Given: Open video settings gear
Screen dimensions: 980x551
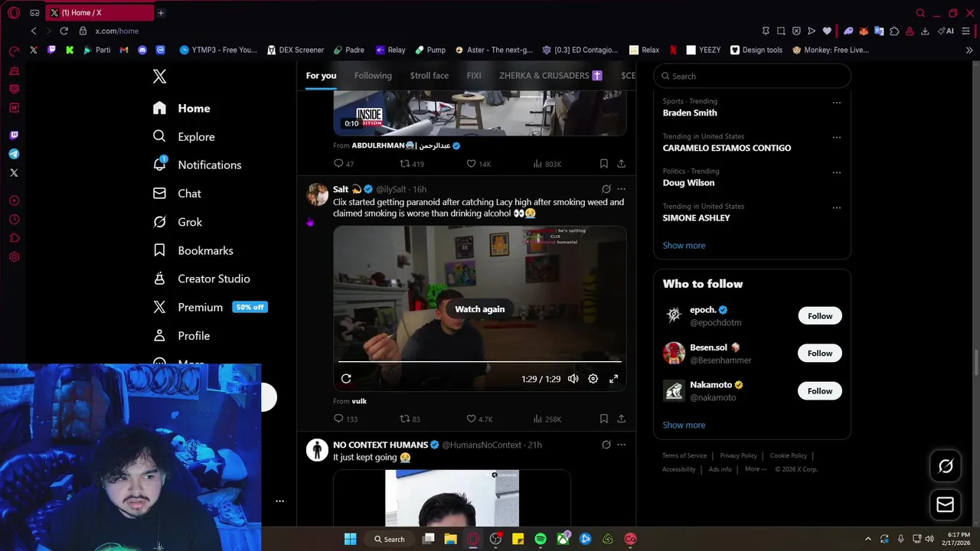Looking at the screenshot, I should click(593, 379).
